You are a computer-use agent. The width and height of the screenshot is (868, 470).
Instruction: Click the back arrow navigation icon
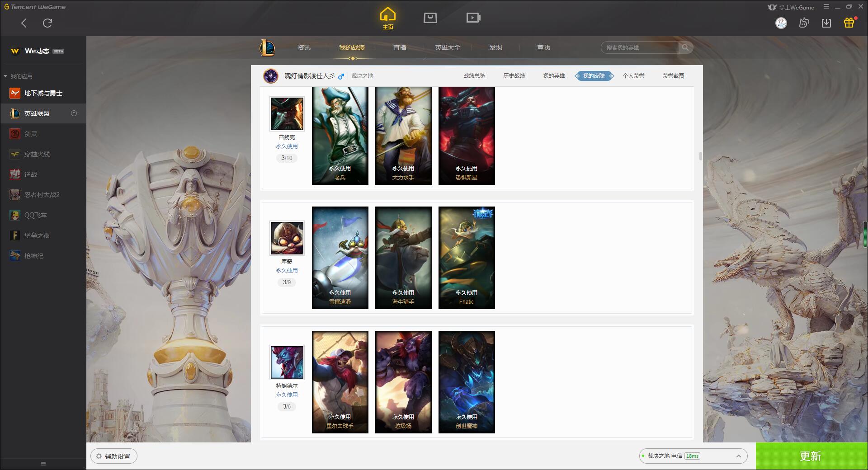(24, 23)
